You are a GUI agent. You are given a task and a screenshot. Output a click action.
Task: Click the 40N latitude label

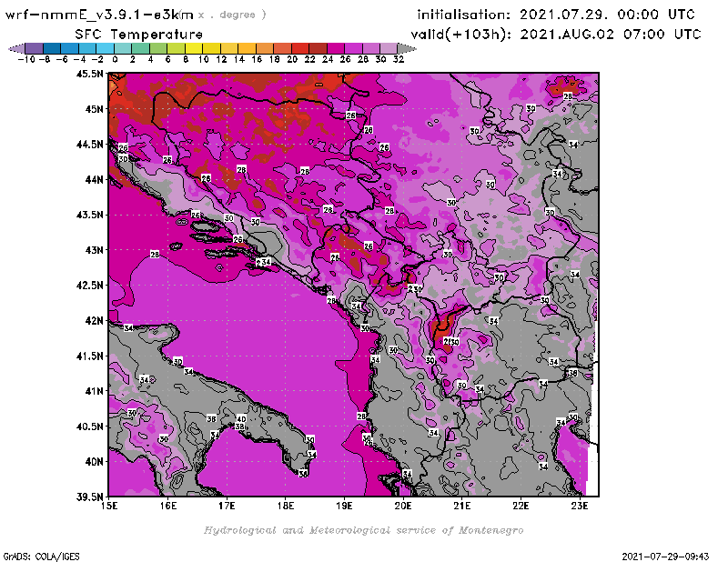pos(95,462)
